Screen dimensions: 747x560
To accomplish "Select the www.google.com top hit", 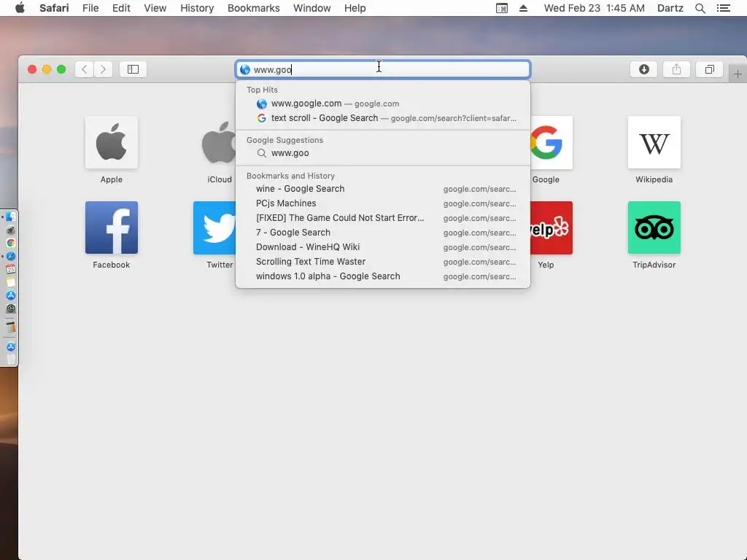I will 383,104.
